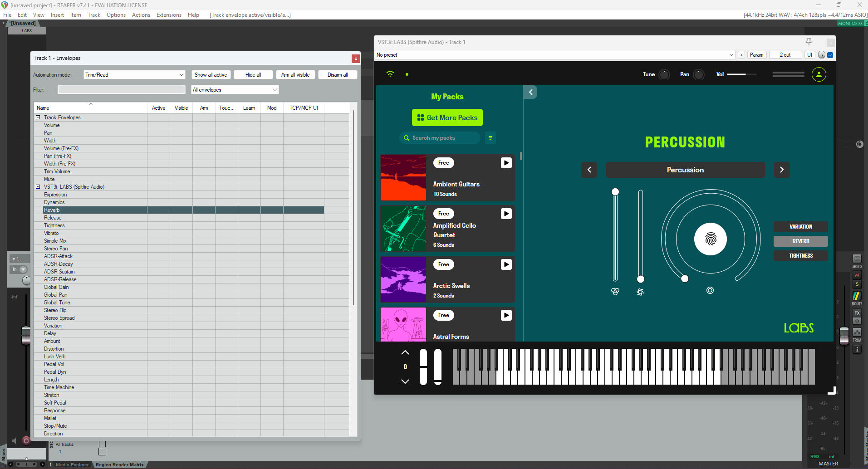
Task: Click Hide all button
Action: tap(253, 75)
